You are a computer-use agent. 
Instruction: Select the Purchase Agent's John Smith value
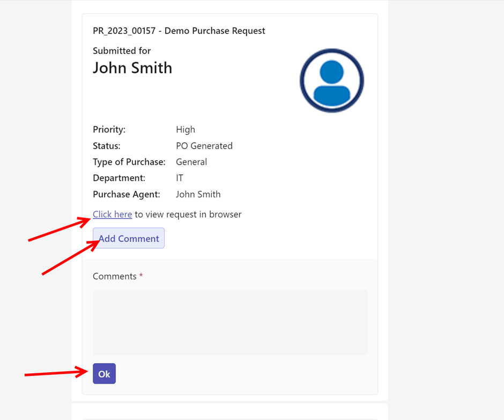(198, 194)
